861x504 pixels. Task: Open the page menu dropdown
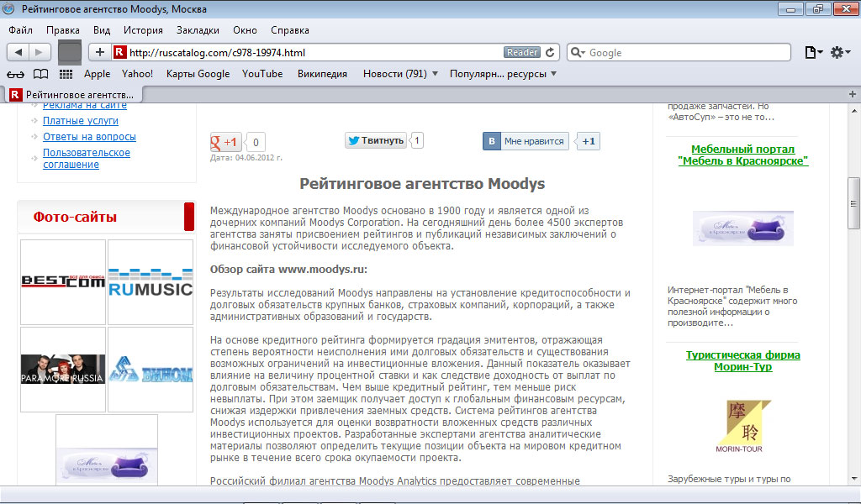(813, 52)
